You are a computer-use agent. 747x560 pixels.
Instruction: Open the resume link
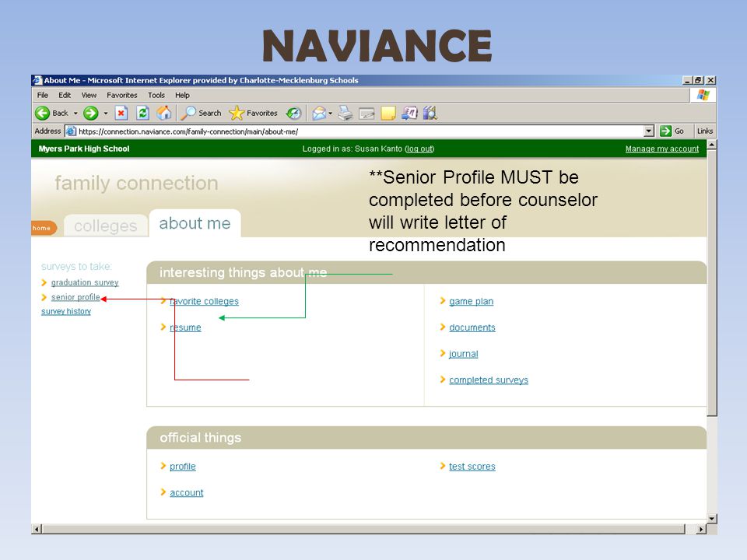pyautogui.click(x=185, y=327)
